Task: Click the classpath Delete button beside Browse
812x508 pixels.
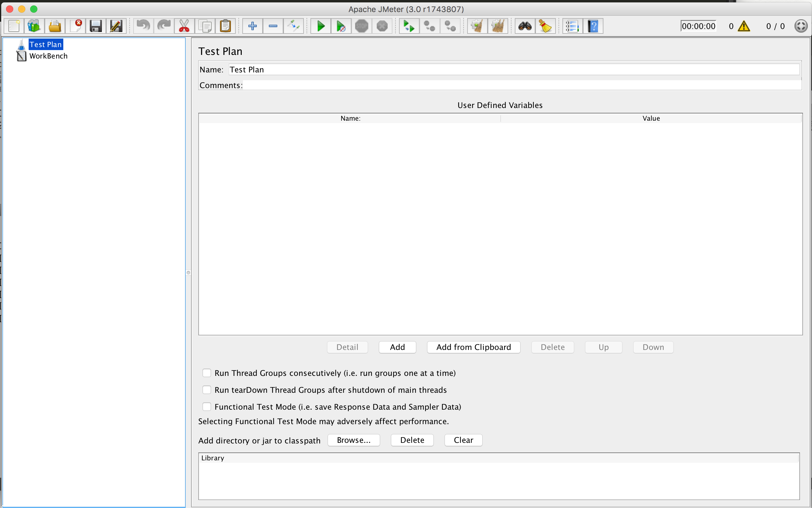Action: click(x=412, y=440)
